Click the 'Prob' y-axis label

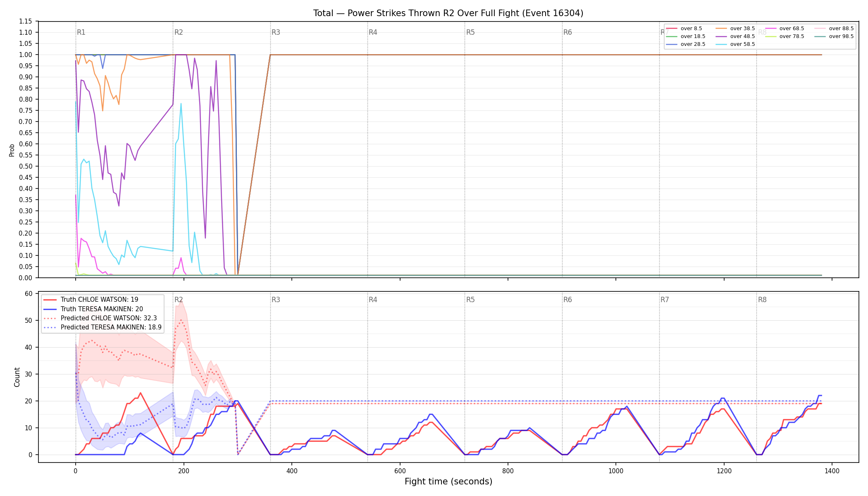pyautogui.click(x=12, y=150)
